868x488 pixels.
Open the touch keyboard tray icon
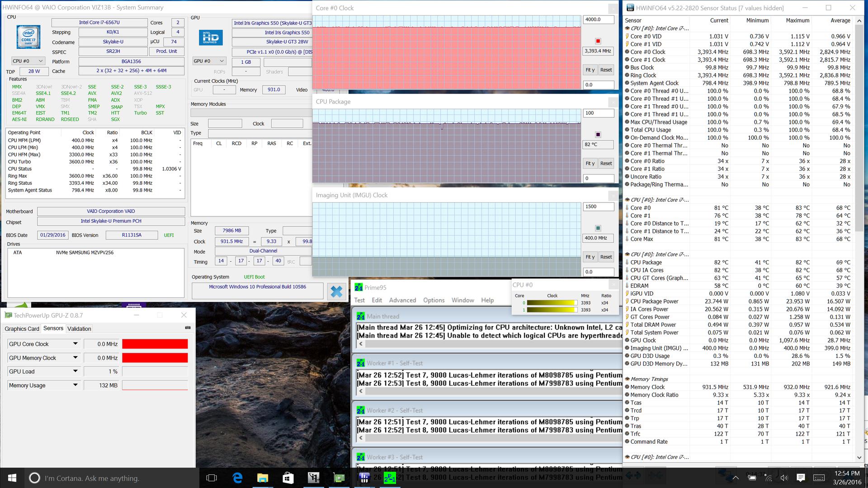[x=819, y=478]
